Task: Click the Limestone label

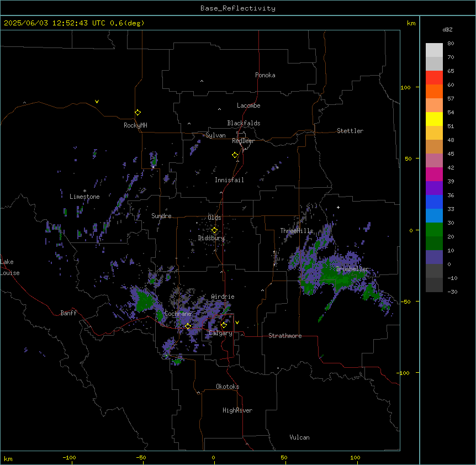Action: pos(84,197)
